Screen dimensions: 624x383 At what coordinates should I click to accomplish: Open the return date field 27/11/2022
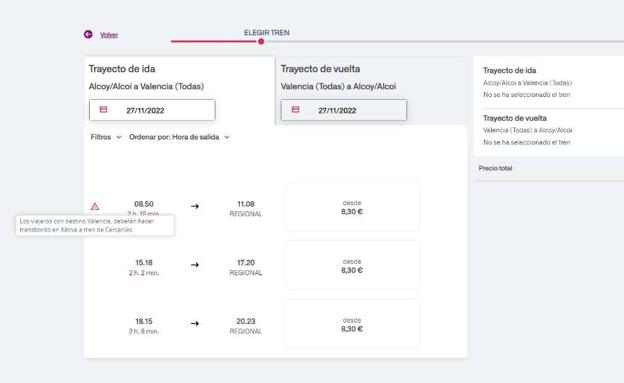tap(344, 110)
